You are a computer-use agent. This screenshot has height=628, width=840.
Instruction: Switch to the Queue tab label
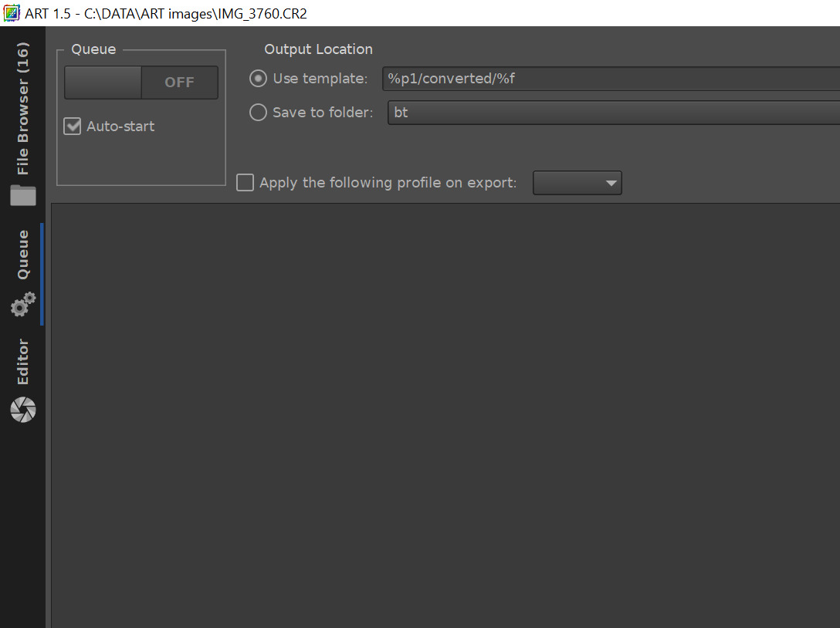[x=23, y=255]
